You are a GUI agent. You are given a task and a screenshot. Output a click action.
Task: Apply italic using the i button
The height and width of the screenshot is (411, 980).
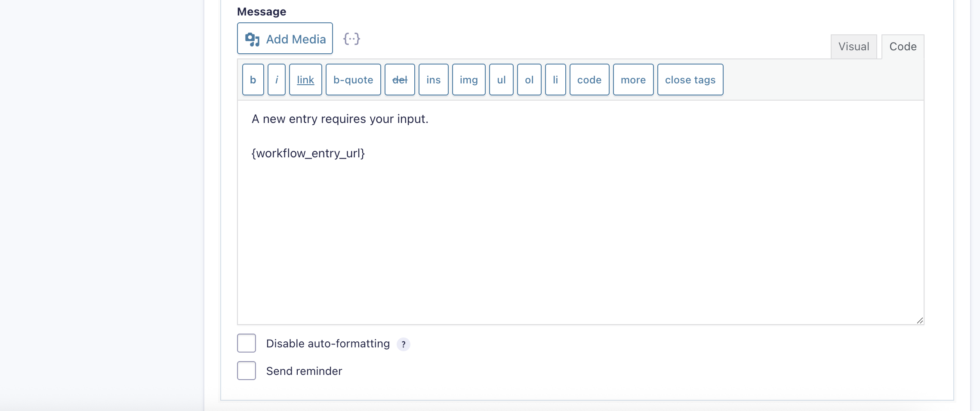coord(277,80)
